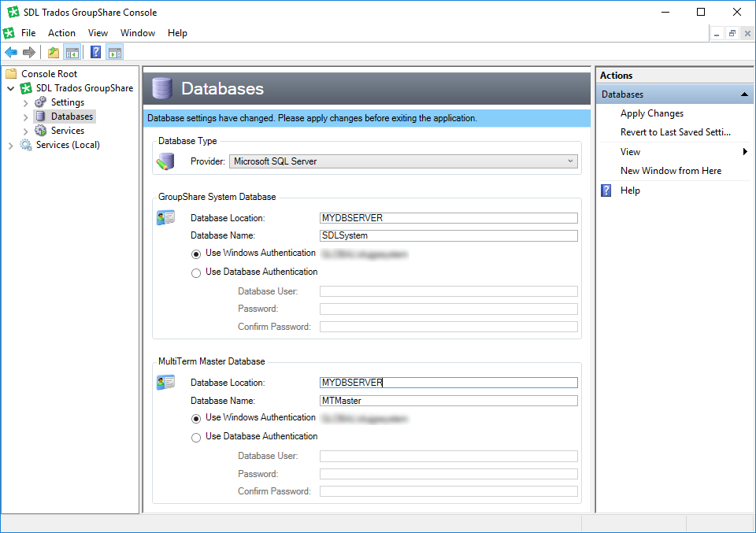Click Revert to Last Saved Settings
The width and height of the screenshot is (756, 533).
click(675, 132)
